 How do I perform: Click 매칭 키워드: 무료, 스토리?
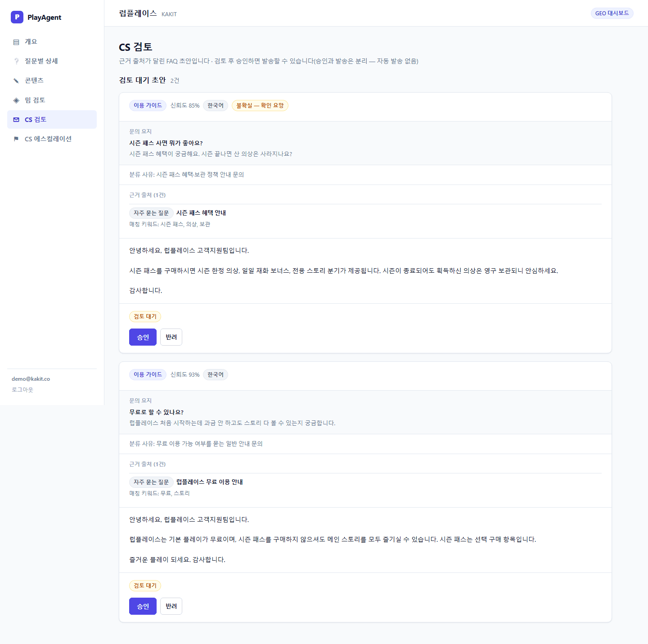point(159,493)
